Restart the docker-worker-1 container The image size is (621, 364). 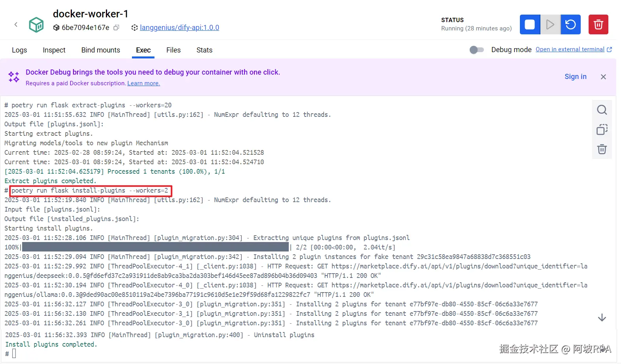570,24
